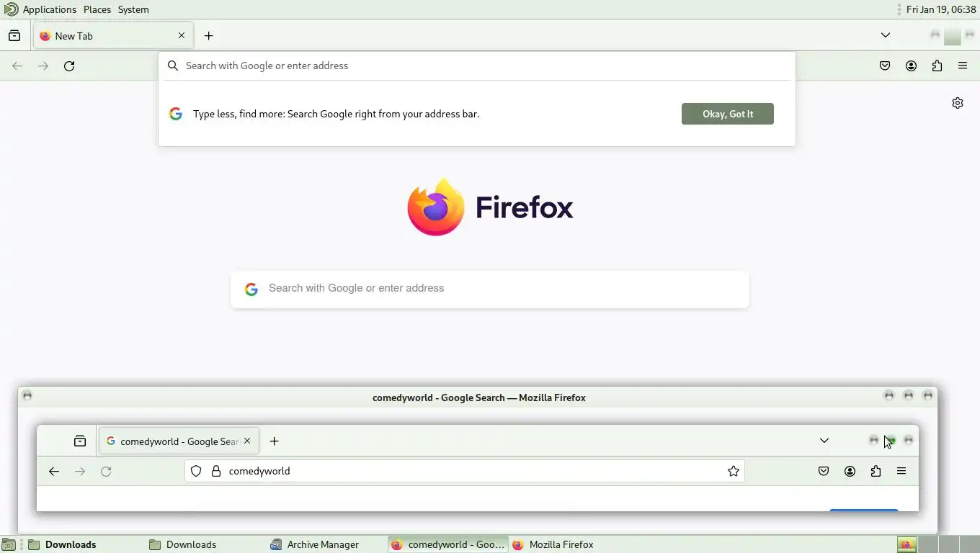The height and width of the screenshot is (553, 980).
Task: Open the hamburger menu in the comedyworld window
Action: tap(901, 471)
